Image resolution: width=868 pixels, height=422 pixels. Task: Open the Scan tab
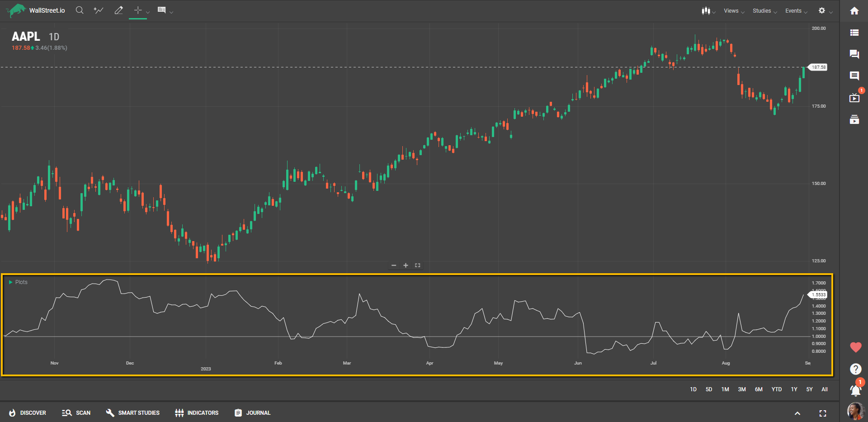click(x=76, y=413)
